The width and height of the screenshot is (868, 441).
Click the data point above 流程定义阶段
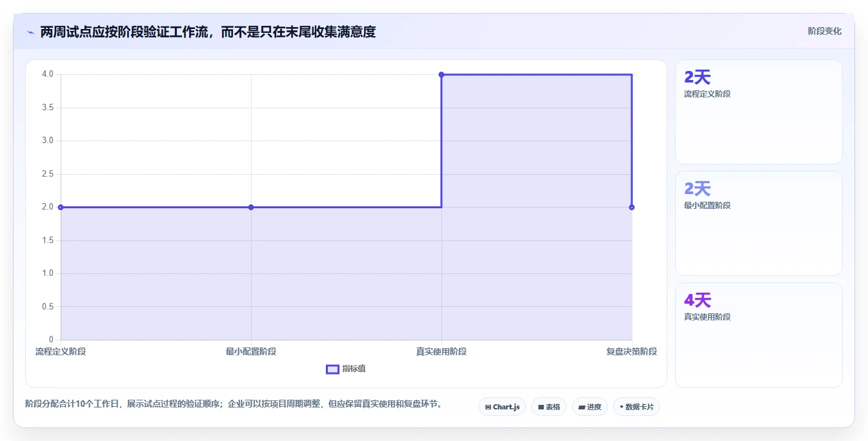coord(61,207)
